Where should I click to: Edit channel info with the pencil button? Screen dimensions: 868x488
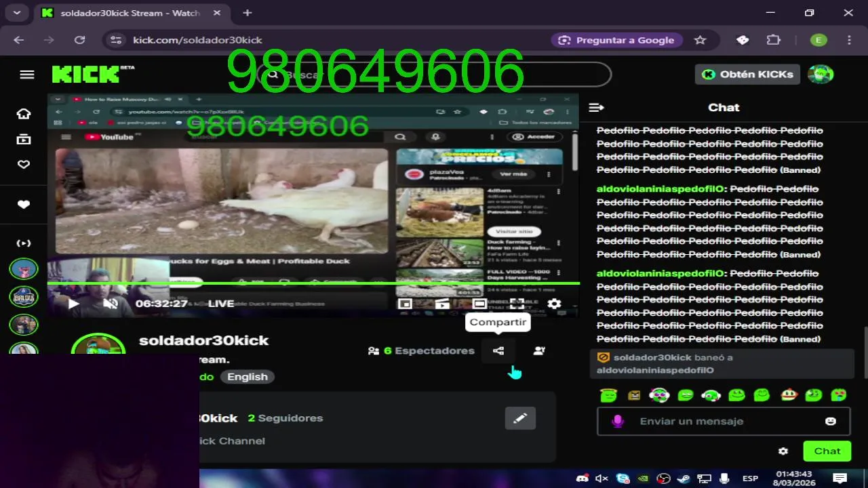[x=520, y=418]
